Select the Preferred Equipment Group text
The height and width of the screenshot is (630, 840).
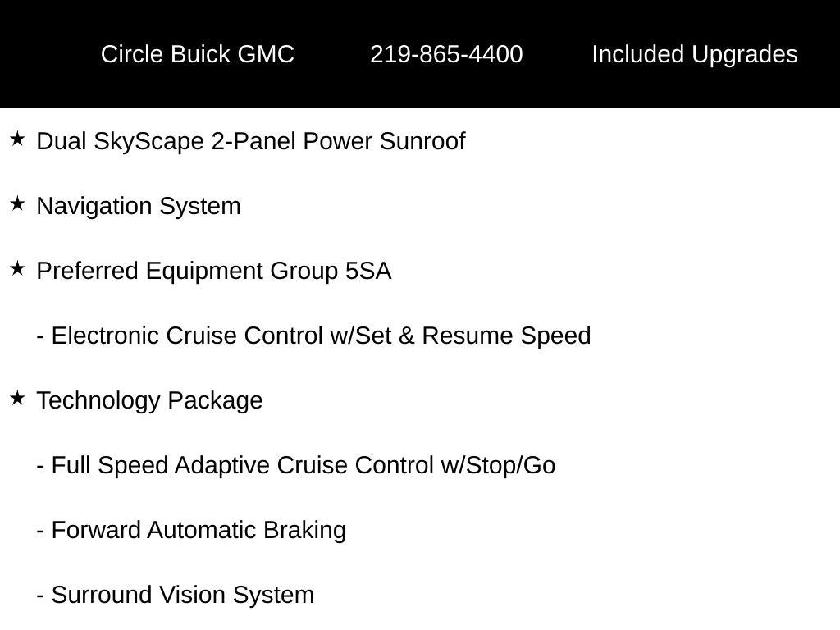(x=189, y=271)
